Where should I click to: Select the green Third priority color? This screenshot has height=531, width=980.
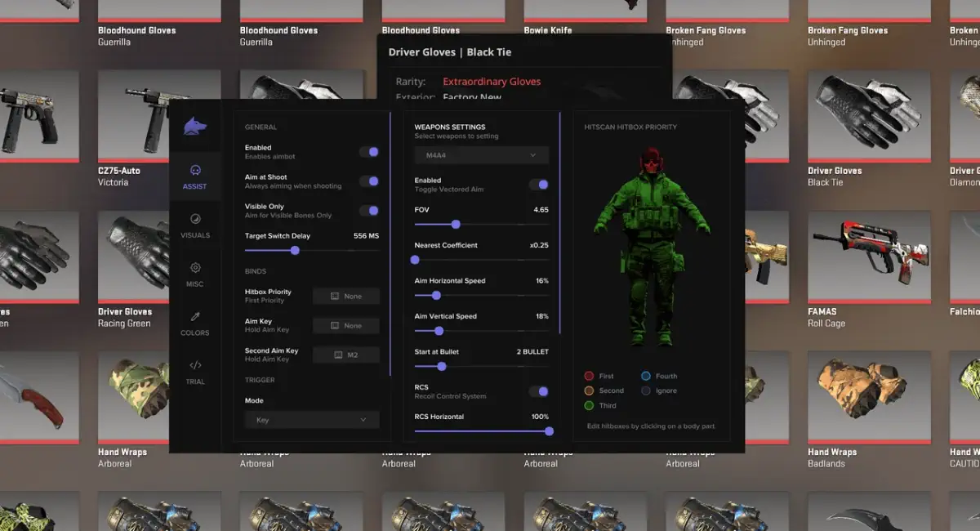tap(589, 405)
